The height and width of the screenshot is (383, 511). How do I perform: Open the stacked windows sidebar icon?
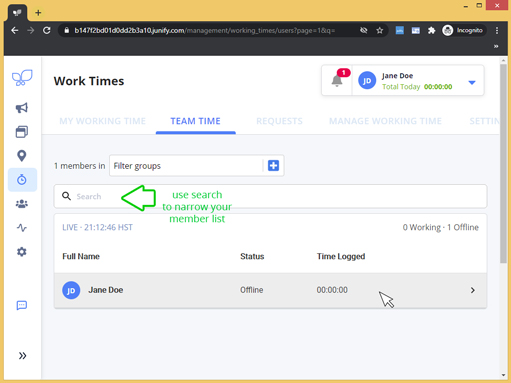22,132
